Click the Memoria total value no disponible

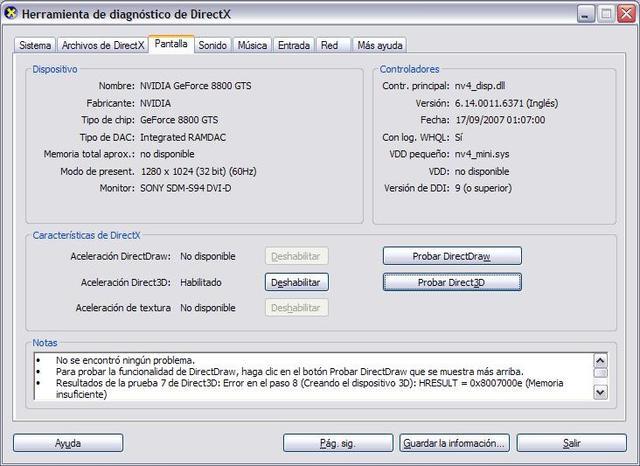pos(167,154)
